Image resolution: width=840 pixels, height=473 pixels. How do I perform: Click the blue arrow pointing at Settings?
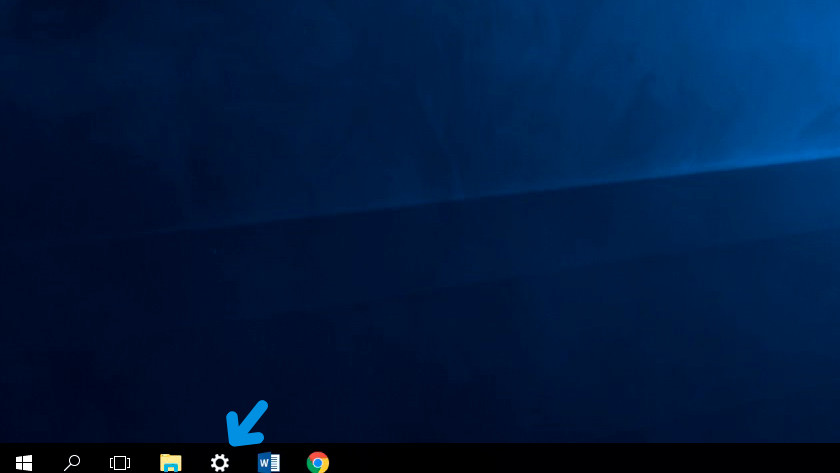(246, 423)
